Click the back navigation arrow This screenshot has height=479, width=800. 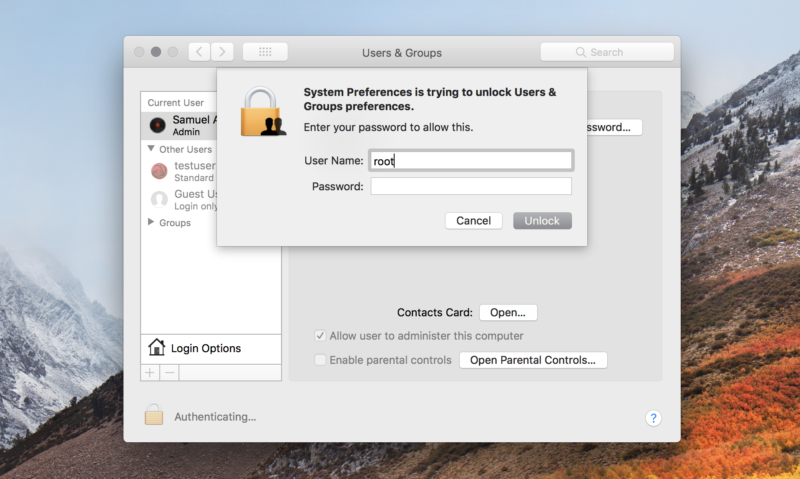[x=199, y=52]
